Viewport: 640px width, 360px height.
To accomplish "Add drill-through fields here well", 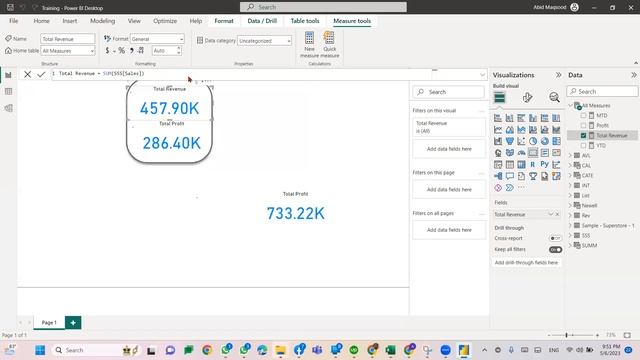I will coord(526,262).
